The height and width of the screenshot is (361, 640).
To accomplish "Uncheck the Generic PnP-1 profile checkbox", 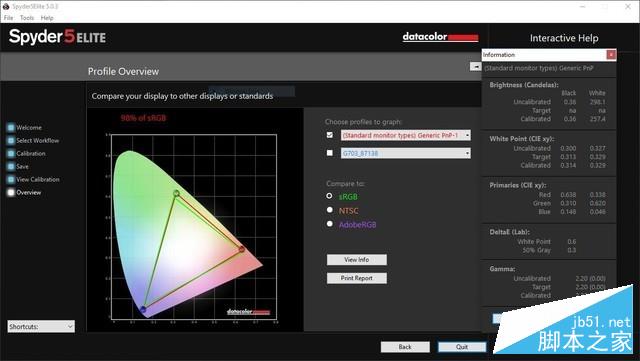I will 330,135.
